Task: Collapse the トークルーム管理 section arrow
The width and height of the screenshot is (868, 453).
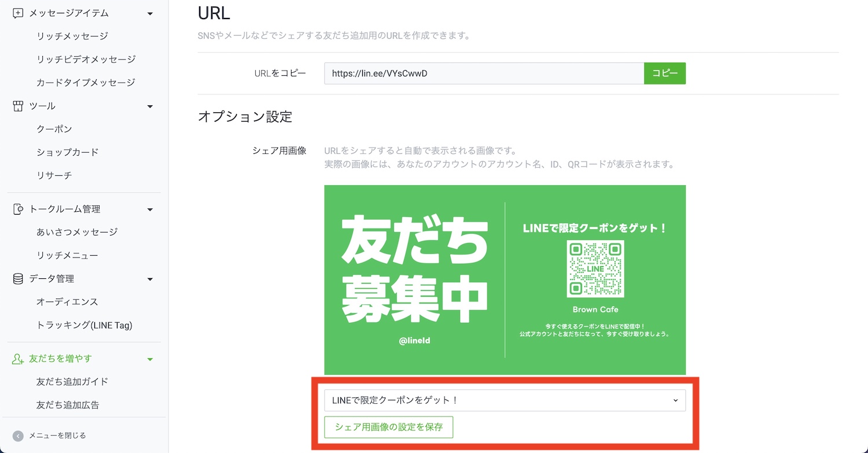Action: (x=150, y=209)
